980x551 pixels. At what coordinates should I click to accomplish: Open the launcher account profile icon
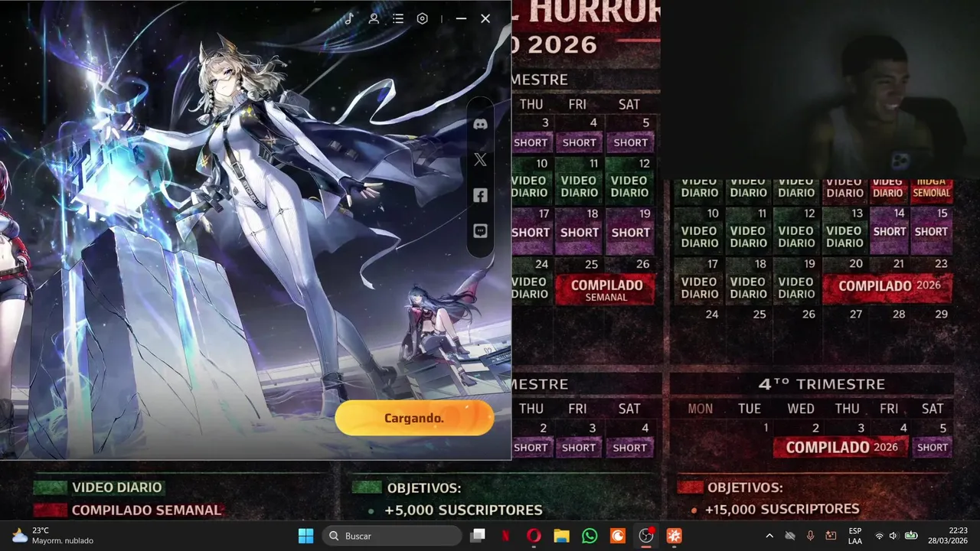374,18
